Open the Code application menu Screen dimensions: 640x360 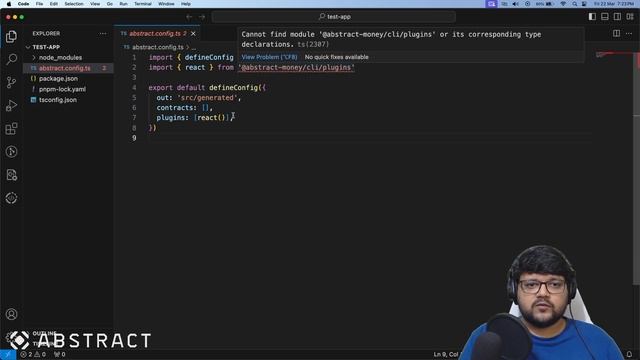tap(23, 4)
